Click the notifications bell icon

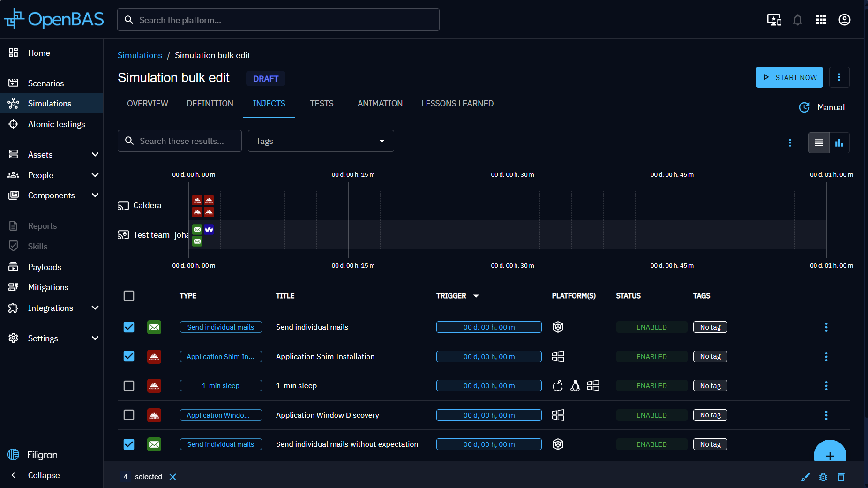click(x=797, y=20)
